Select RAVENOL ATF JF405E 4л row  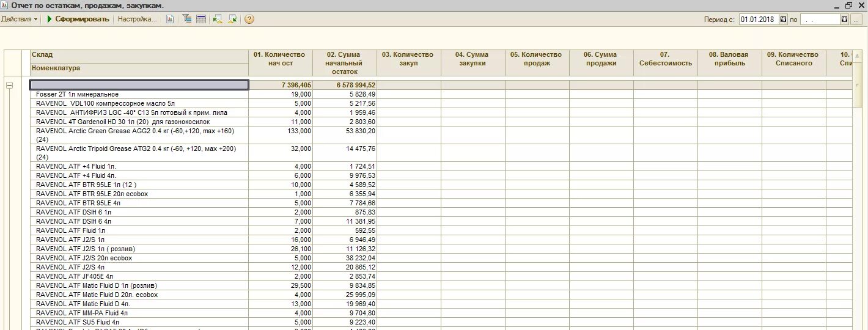(139, 276)
